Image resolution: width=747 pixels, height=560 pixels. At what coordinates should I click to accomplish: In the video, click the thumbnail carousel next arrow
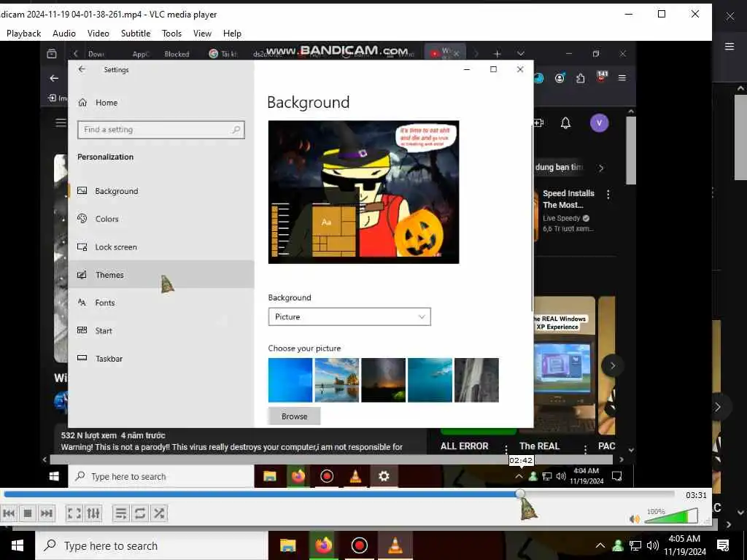point(613,366)
